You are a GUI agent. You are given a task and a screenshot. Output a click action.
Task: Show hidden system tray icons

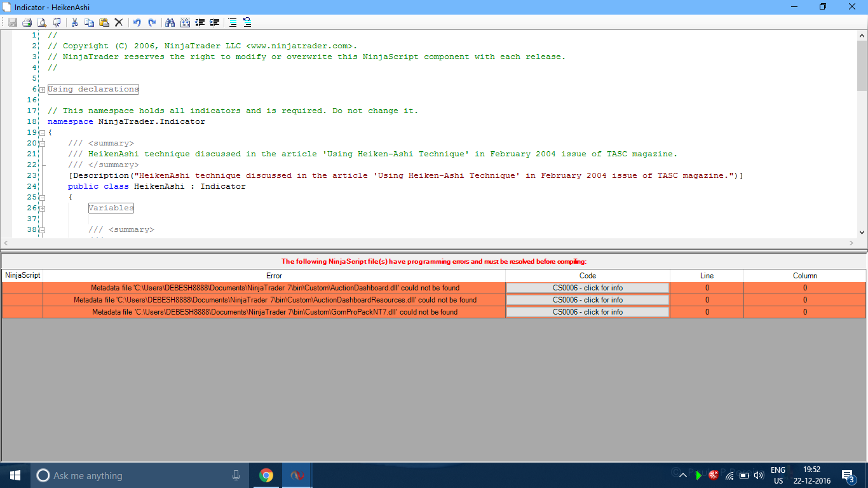click(683, 475)
